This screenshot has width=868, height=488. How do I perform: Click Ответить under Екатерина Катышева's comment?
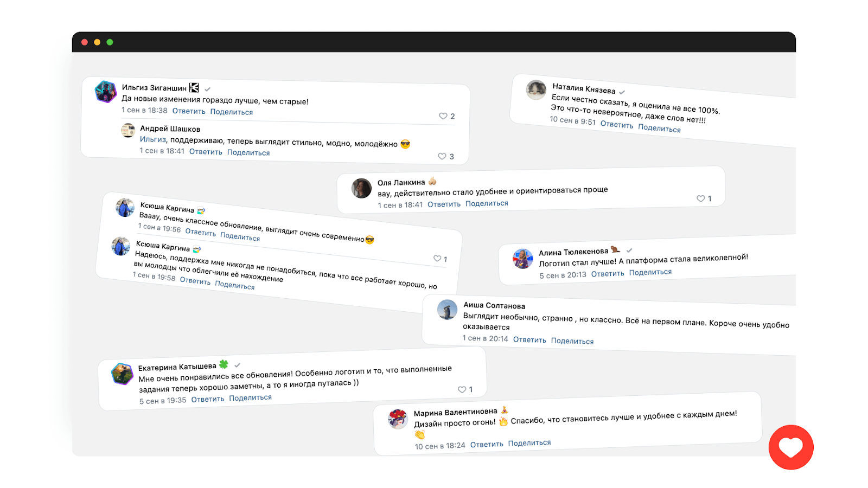click(208, 399)
